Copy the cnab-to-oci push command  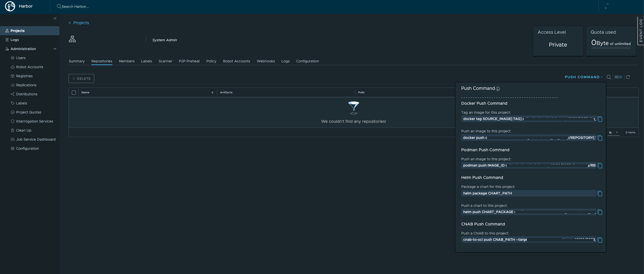[600, 240]
